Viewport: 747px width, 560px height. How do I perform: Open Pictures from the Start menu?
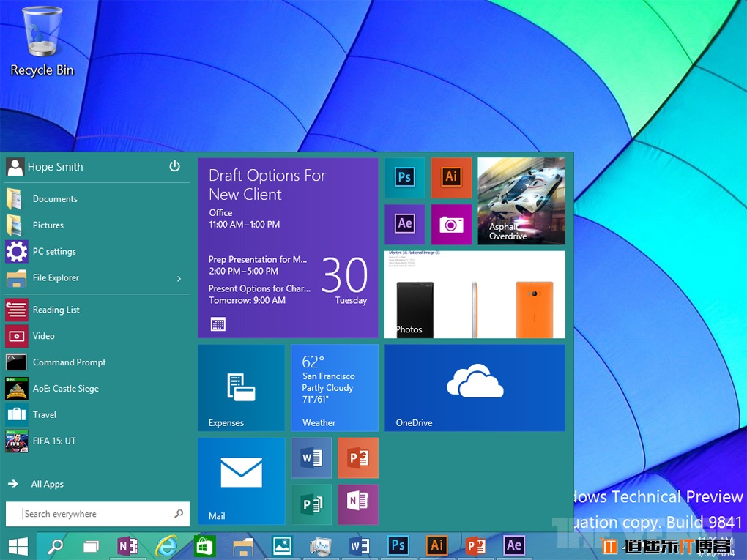97,225
